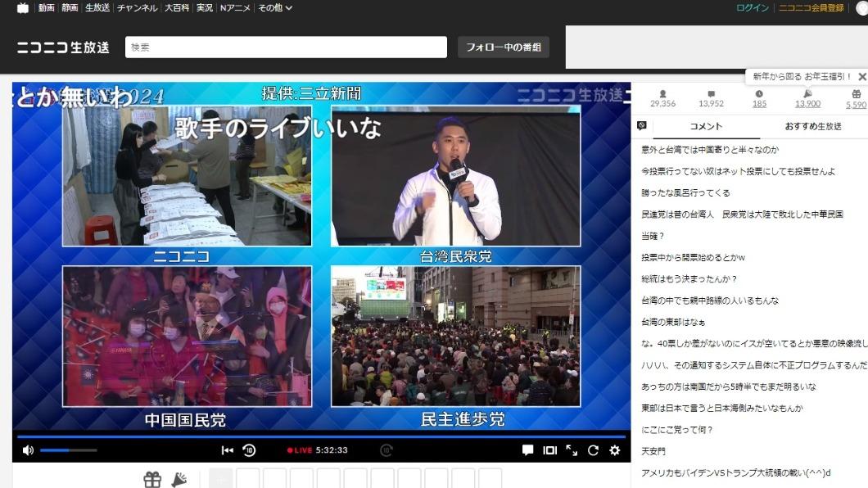Focus the 検索 search field
Image resolution: width=868 pixels, height=488 pixels.
(x=286, y=47)
